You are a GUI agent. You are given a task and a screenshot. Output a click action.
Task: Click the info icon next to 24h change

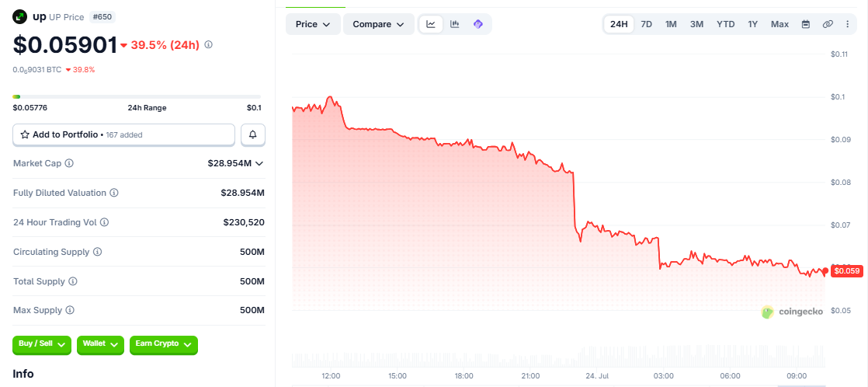[209, 44]
